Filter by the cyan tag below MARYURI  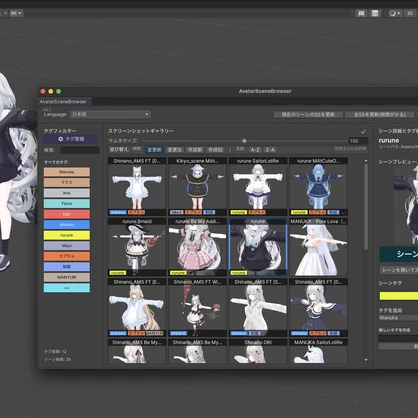click(x=67, y=288)
